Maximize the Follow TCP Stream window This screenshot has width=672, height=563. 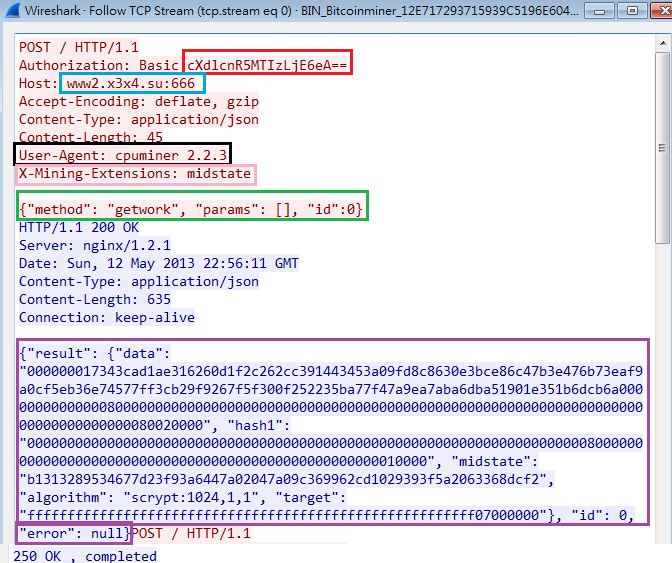point(632,11)
